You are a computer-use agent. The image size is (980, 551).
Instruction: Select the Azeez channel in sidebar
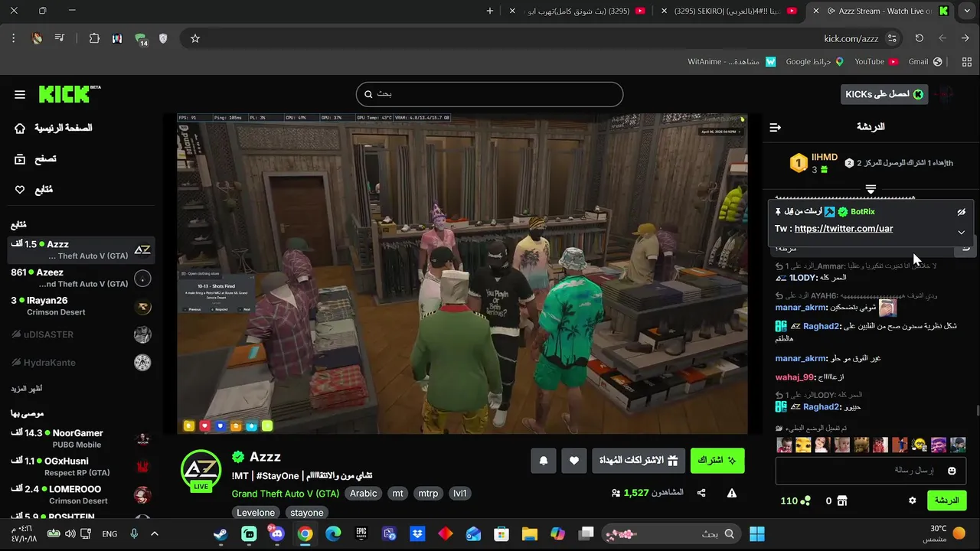[80, 278]
